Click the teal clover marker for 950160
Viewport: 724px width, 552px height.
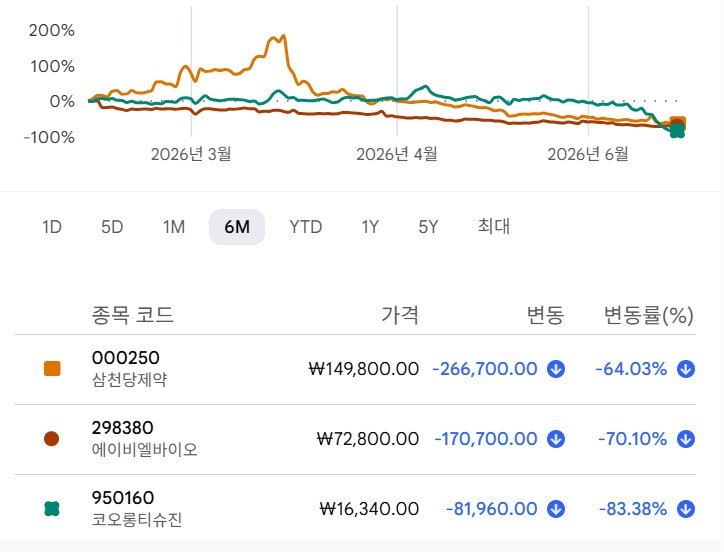(52, 509)
